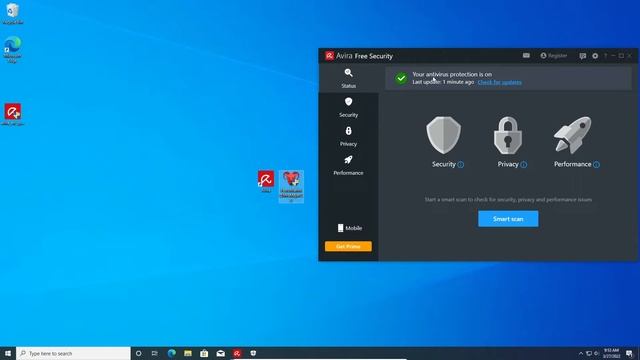Open the Privacy section in sidebar
This screenshot has height=360, width=640.
coord(348,136)
